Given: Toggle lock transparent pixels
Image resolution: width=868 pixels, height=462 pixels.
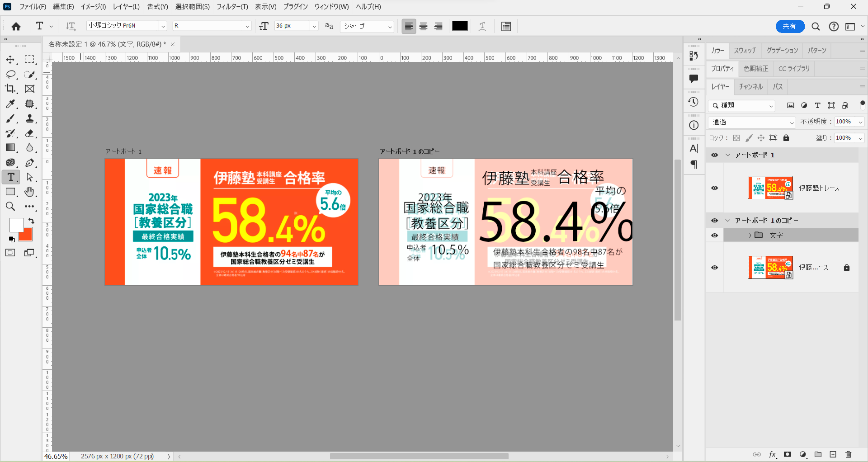Looking at the screenshot, I should click(x=736, y=138).
